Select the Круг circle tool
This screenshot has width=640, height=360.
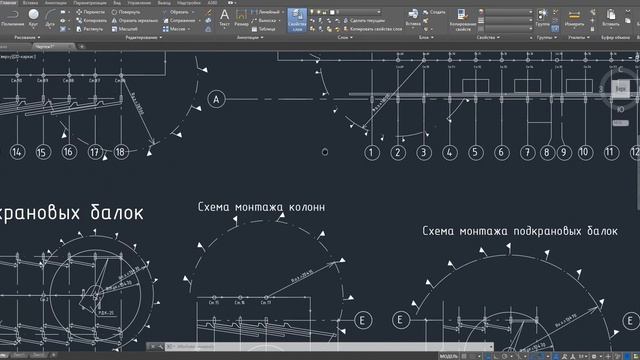[33, 18]
